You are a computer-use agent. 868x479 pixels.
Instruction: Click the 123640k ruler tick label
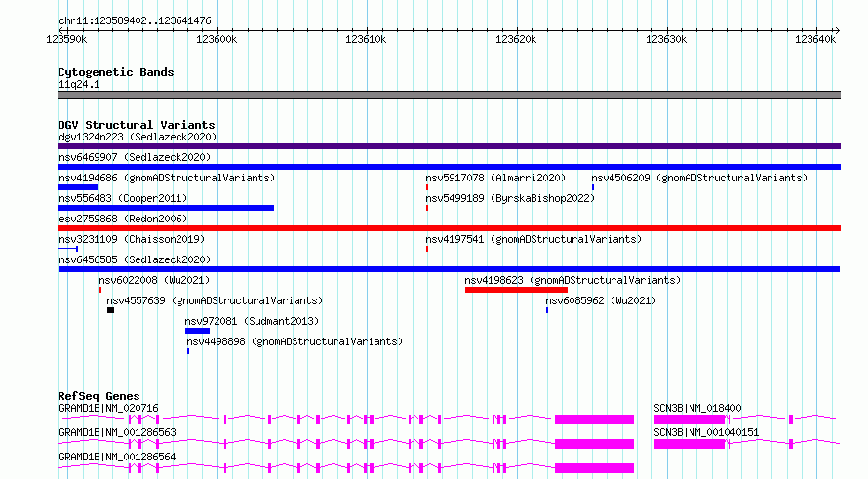[815, 39]
